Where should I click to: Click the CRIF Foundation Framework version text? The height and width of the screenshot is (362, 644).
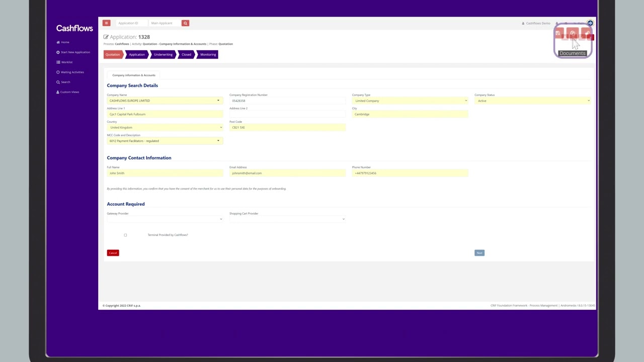pyautogui.click(x=543, y=306)
